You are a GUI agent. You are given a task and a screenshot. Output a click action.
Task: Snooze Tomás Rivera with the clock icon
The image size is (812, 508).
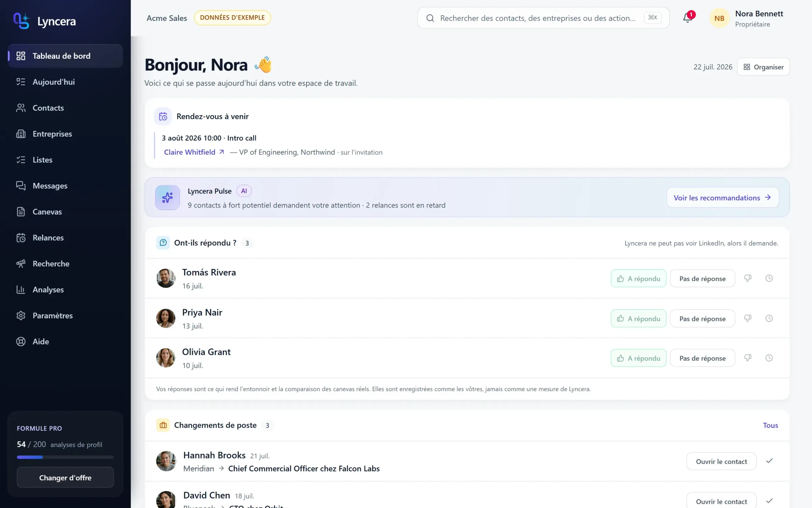[x=769, y=278]
